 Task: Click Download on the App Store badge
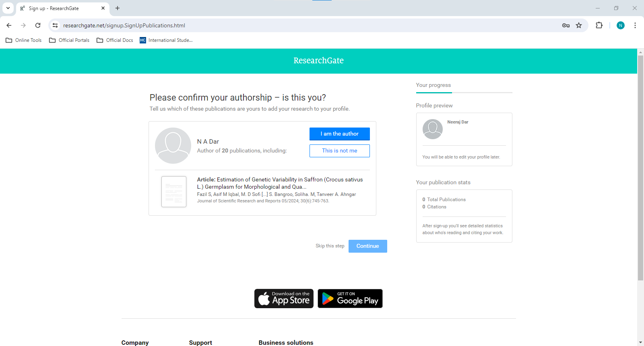point(284,299)
